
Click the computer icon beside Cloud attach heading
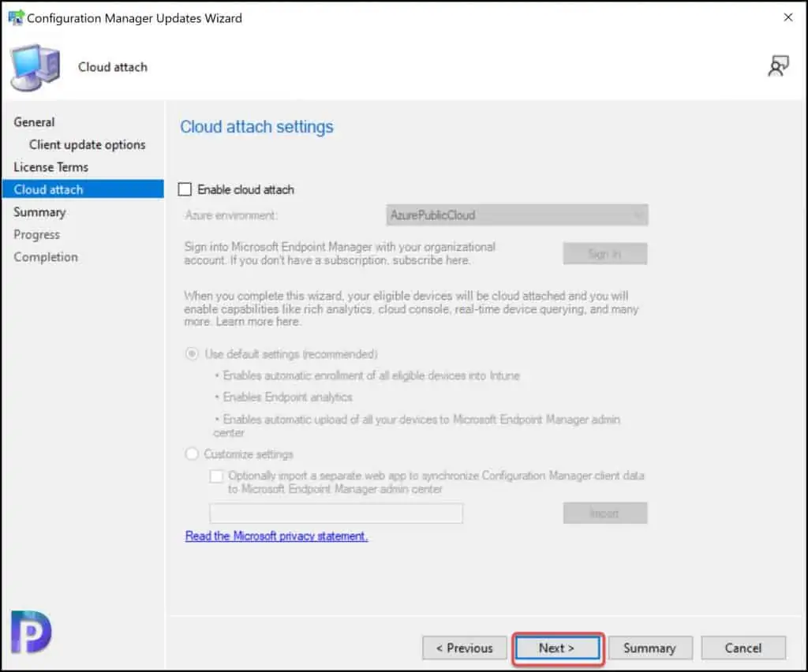36,68
